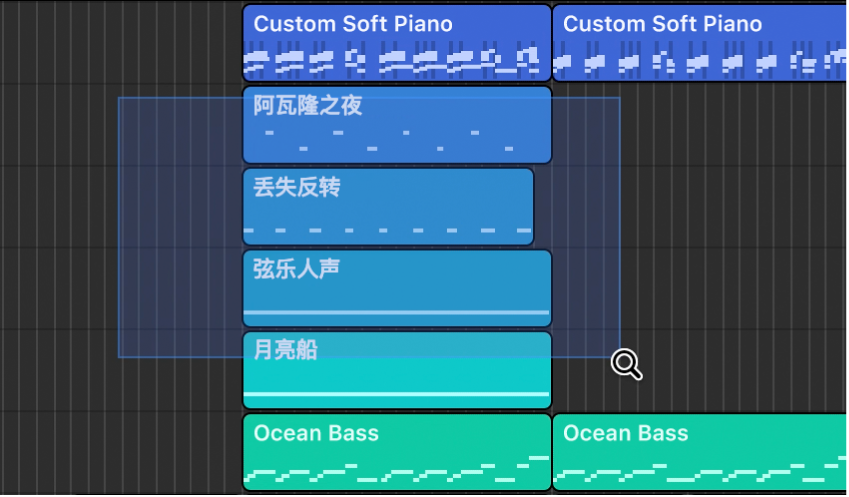Click empty track space before the 弦乐人声 region

120,289
